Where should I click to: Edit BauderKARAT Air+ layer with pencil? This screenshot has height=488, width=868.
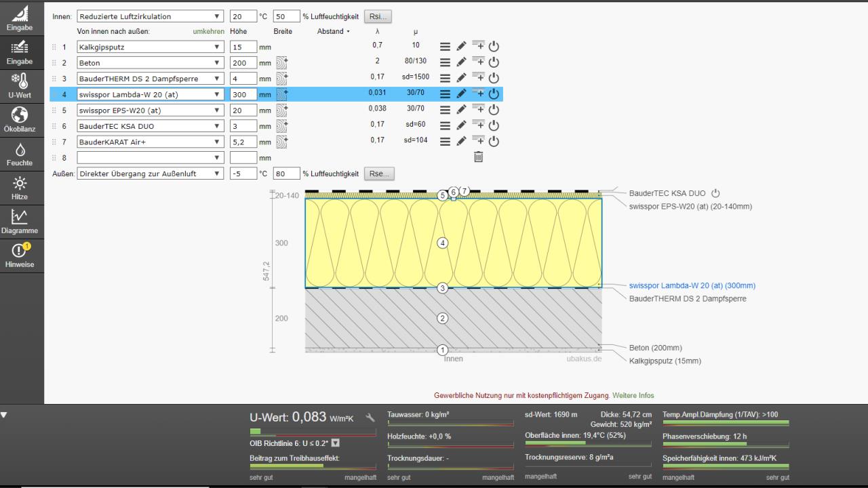tap(461, 141)
